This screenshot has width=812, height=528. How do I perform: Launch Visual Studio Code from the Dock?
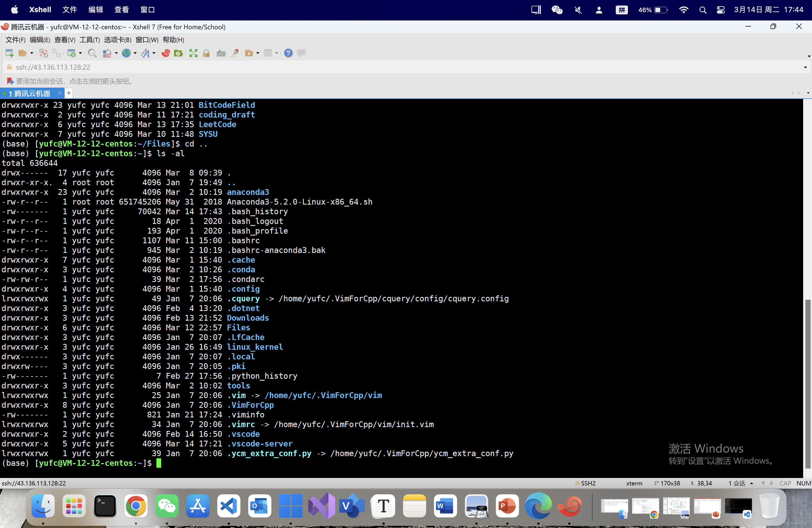tap(229, 506)
